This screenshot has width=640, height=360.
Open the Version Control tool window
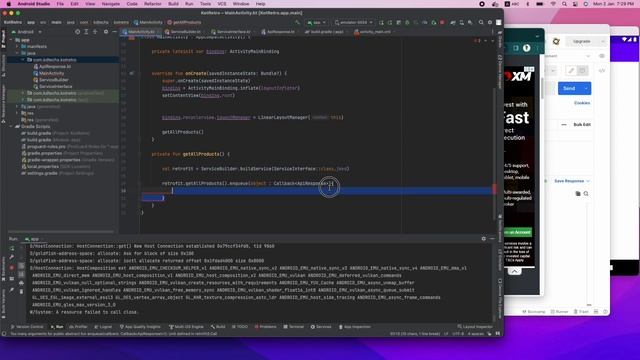click(27, 327)
